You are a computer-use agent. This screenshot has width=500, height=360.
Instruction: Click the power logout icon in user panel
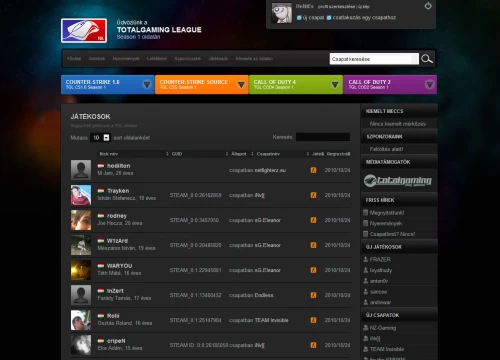point(428,6)
